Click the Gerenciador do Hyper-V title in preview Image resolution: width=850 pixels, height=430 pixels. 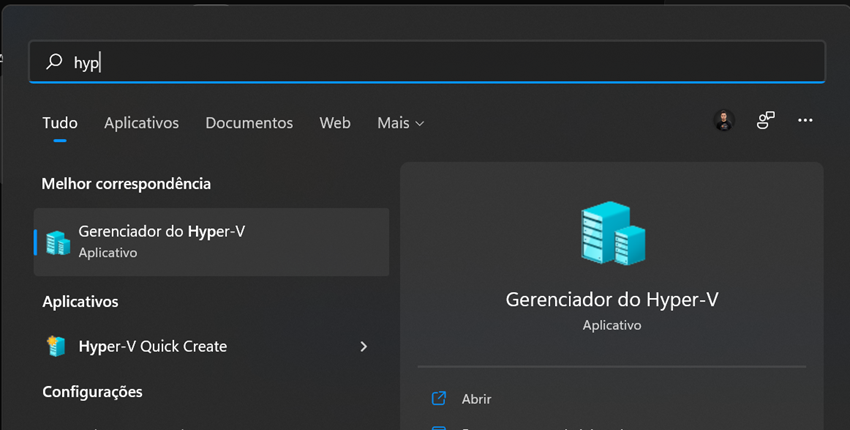(612, 299)
